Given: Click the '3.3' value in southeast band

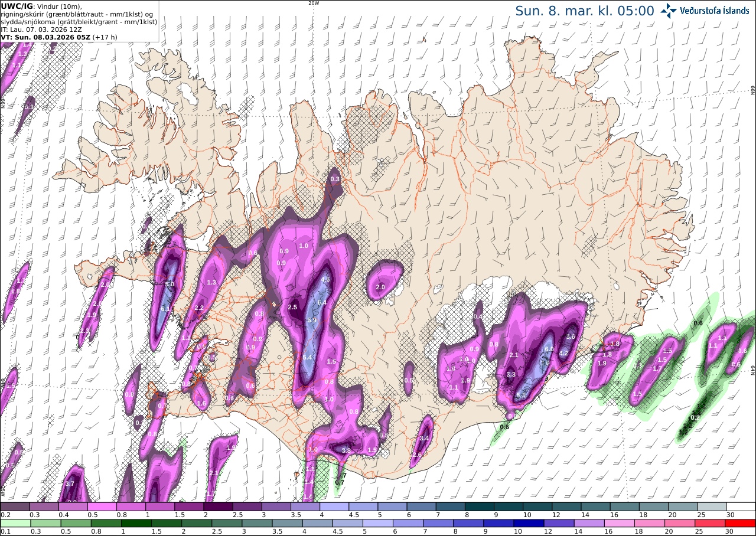Looking at the screenshot, I should [x=511, y=374].
